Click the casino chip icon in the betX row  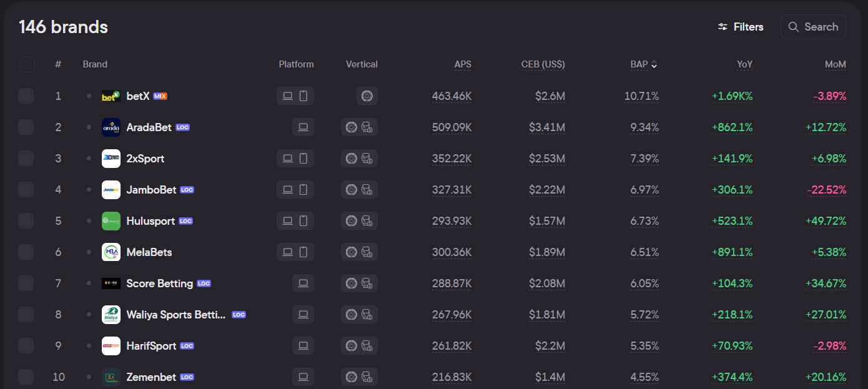click(x=367, y=96)
